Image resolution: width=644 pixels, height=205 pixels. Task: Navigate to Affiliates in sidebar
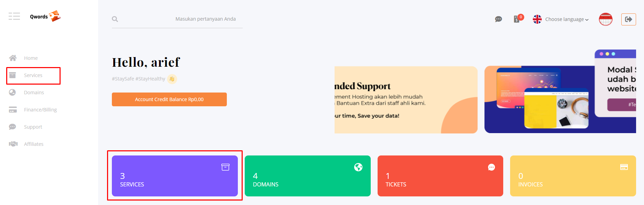34,144
